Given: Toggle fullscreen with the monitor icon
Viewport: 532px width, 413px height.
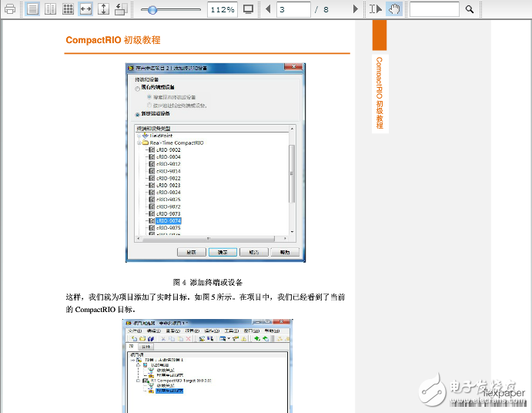Looking at the screenshot, I should coord(249,9).
